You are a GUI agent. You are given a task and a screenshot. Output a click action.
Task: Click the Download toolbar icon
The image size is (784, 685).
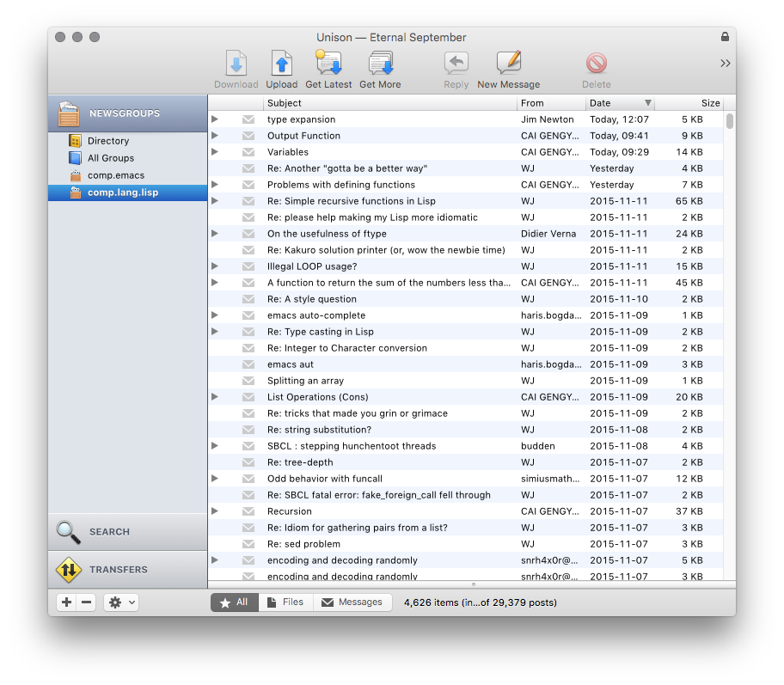pyautogui.click(x=236, y=64)
